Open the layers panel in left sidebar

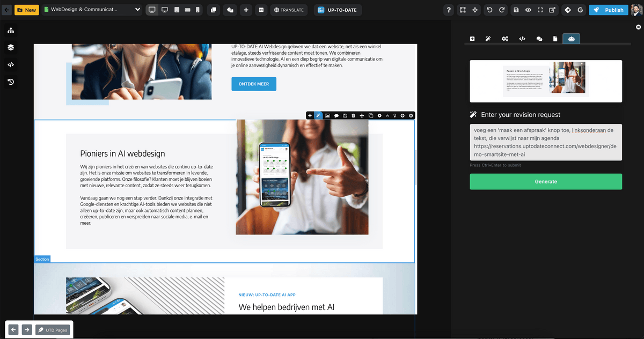point(11,47)
